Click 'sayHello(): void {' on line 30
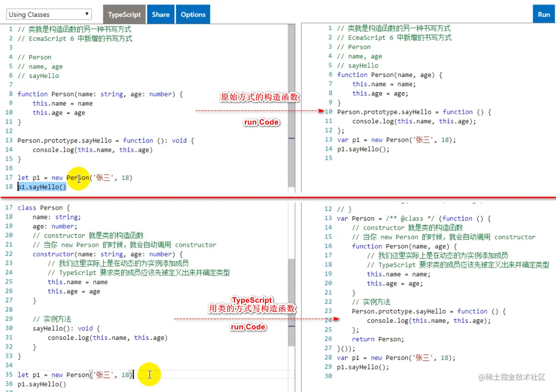 point(66,328)
